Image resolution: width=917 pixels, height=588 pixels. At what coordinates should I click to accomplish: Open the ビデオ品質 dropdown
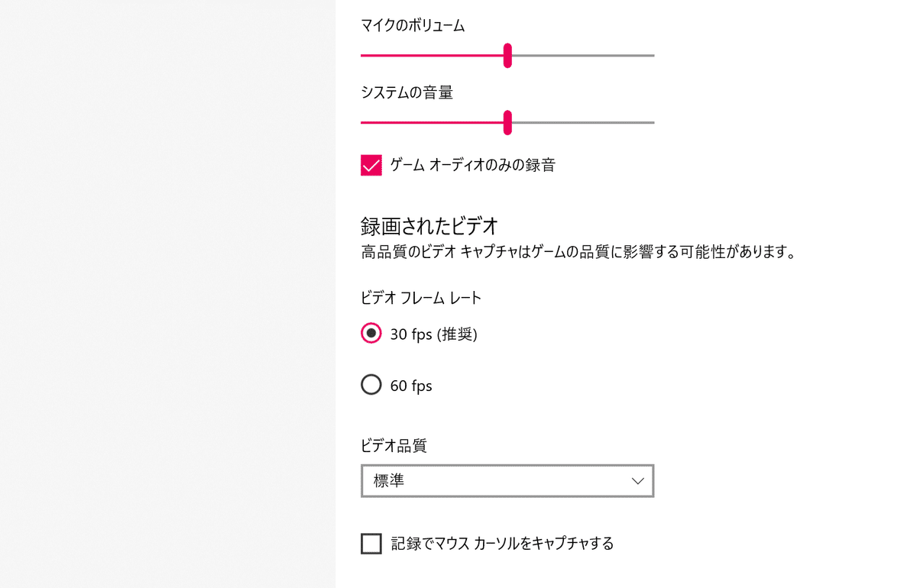pos(507,481)
